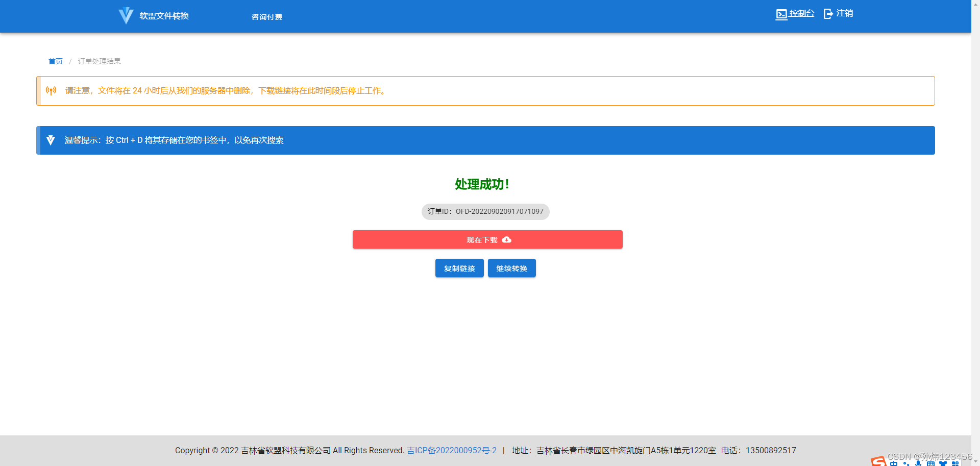
Task: Click the broadcast icon in the warning banner
Action: [x=51, y=90]
